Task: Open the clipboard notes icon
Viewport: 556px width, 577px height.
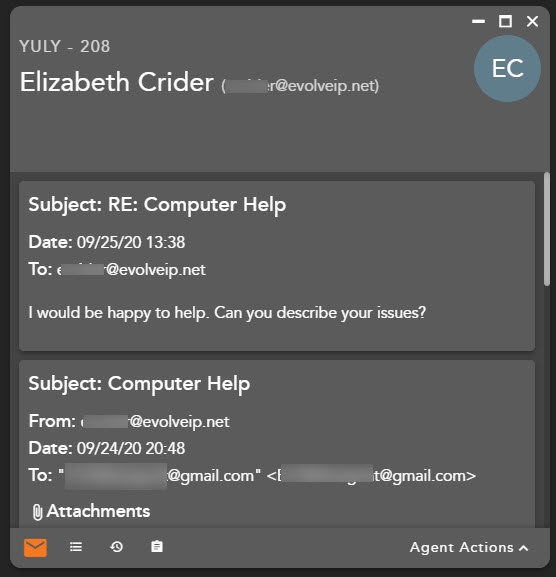Action: 157,546
